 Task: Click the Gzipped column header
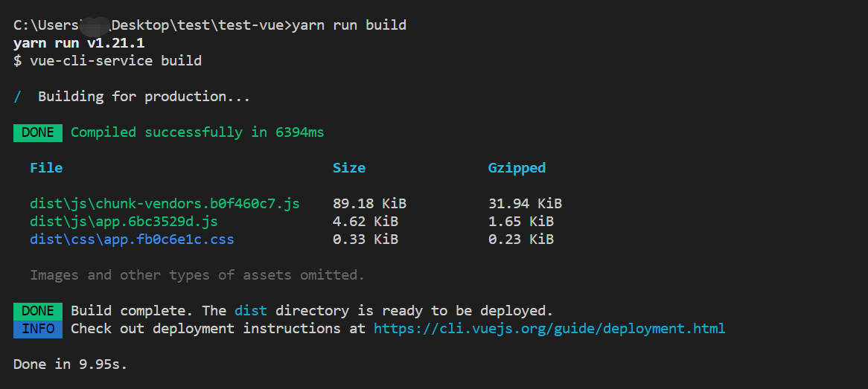click(517, 168)
